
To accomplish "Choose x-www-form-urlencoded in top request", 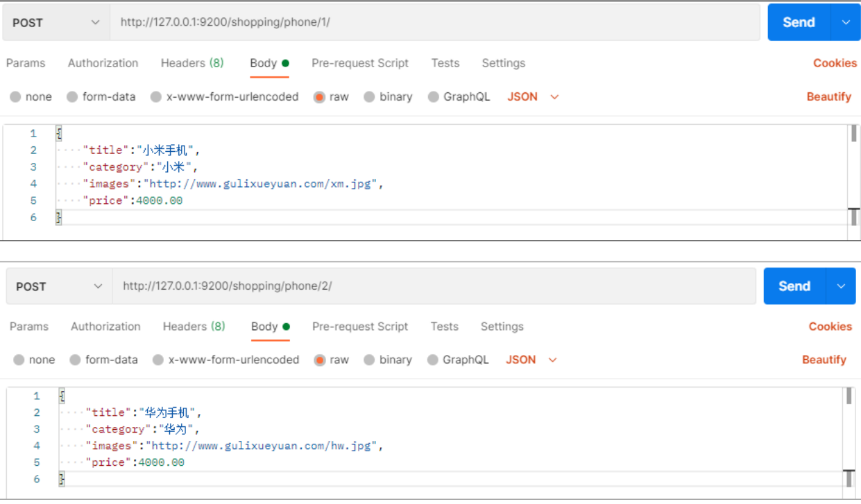I will 156,97.
